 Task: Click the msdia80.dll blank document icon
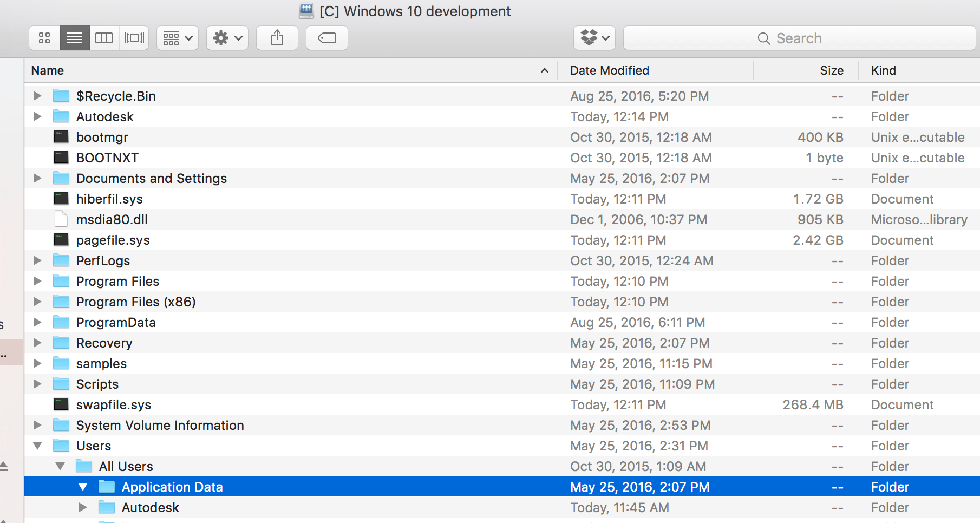(61, 219)
